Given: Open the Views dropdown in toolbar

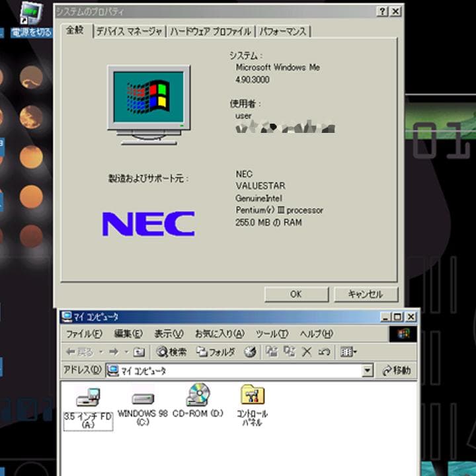Looking at the screenshot, I should pyautogui.click(x=348, y=352).
